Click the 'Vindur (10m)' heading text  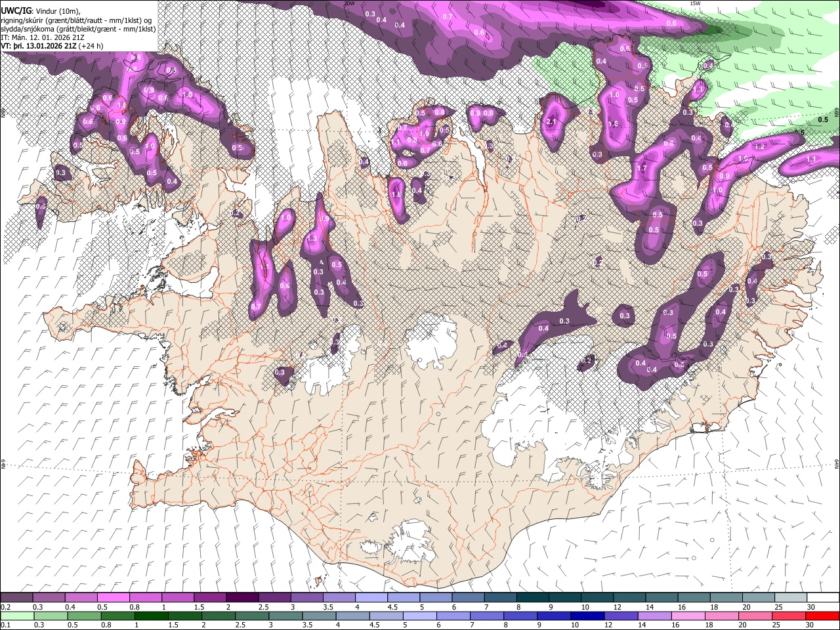coord(58,11)
